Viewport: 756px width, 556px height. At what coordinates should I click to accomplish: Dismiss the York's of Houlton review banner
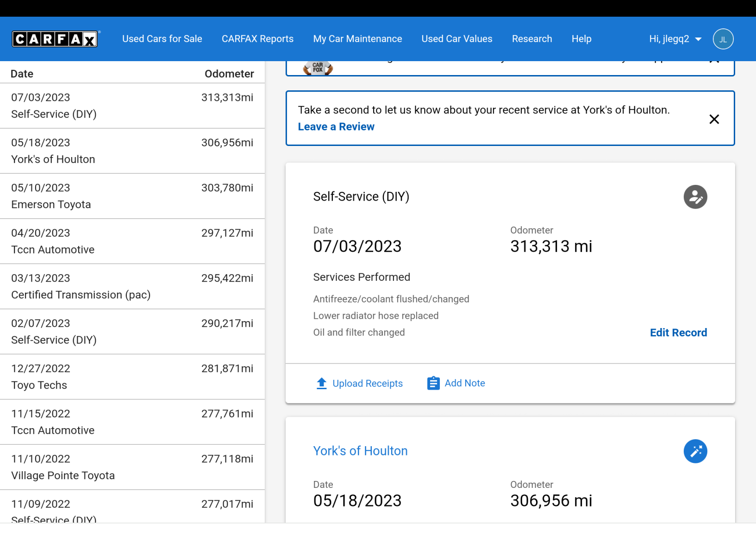click(x=714, y=119)
